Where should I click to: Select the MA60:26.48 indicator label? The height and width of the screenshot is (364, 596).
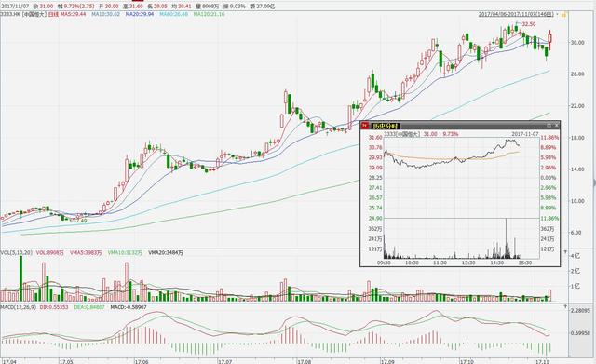[x=173, y=14]
